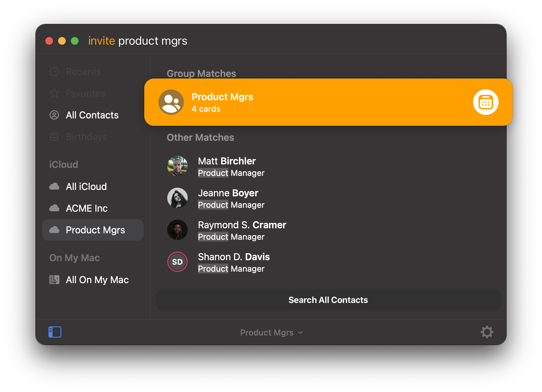Click the ACME Inc cloud icon

pyautogui.click(x=54, y=208)
